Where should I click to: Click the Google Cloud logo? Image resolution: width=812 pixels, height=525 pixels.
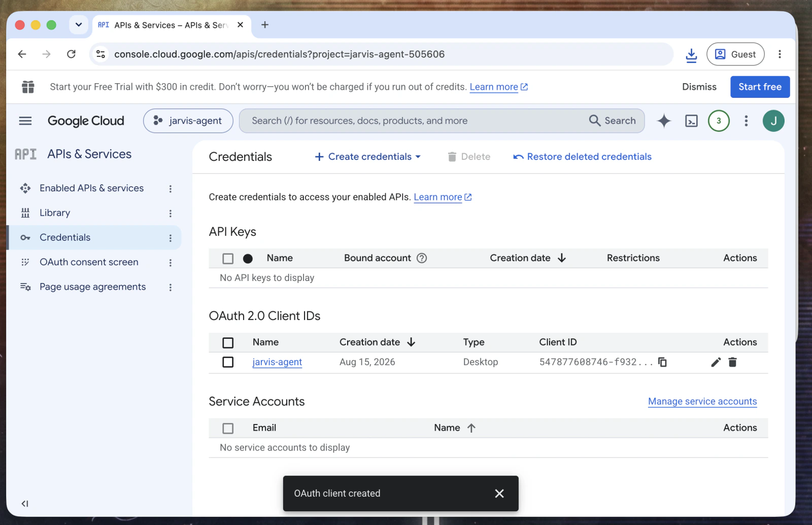tap(86, 121)
